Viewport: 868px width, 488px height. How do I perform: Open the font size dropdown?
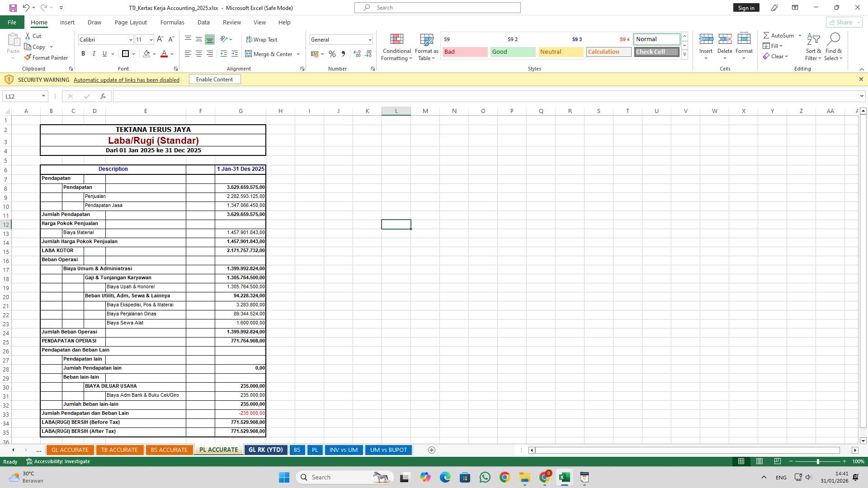pos(151,39)
